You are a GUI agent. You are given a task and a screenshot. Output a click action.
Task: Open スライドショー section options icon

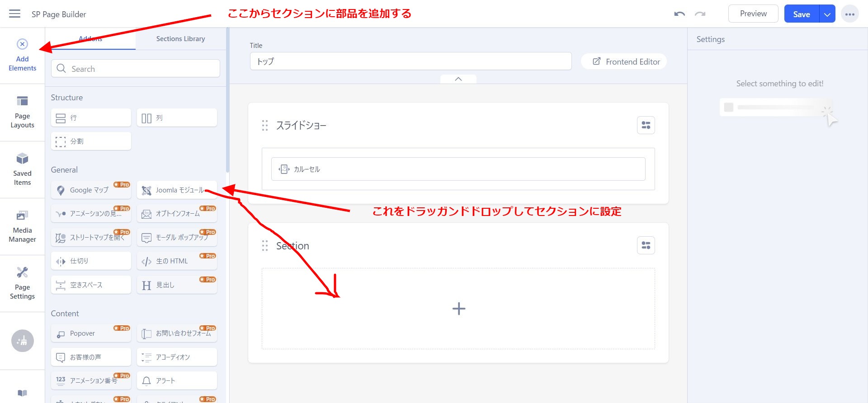646,125
